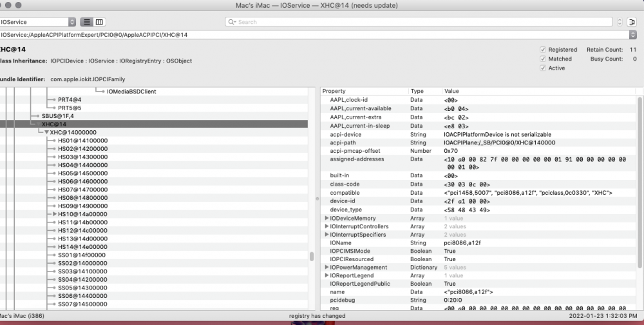
Task: Switch to list (outline) view
Action: (87, 22)
